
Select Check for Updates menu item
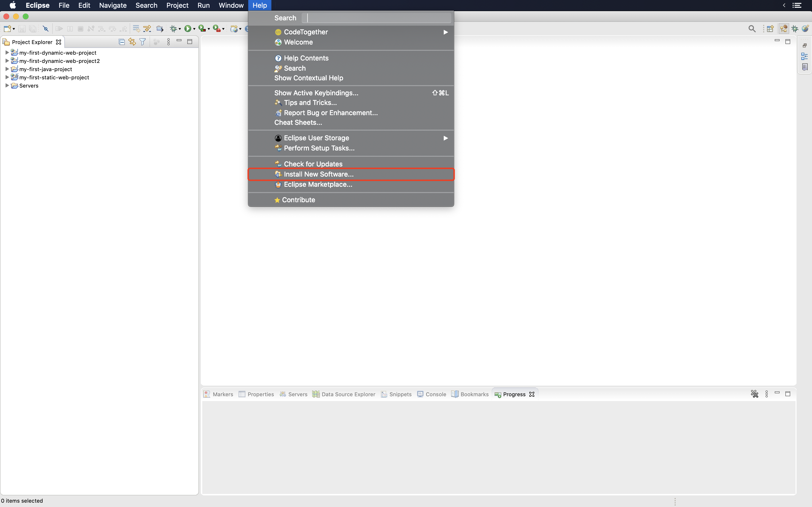click(x=351, y=164)
